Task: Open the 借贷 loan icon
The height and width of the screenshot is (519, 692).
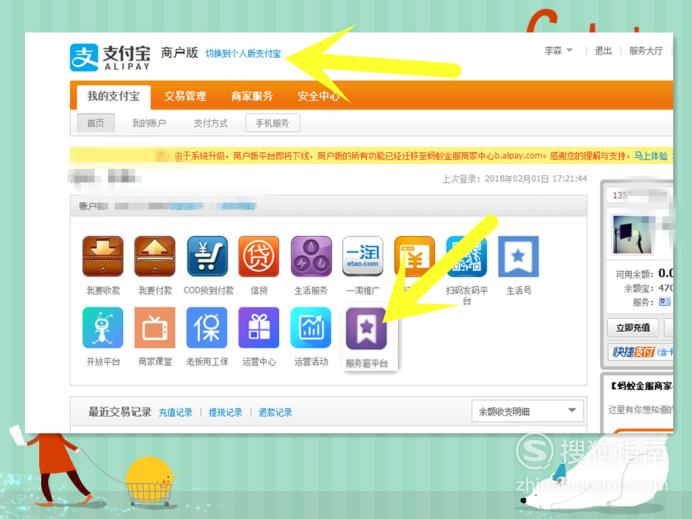Action: pos(259,256)
